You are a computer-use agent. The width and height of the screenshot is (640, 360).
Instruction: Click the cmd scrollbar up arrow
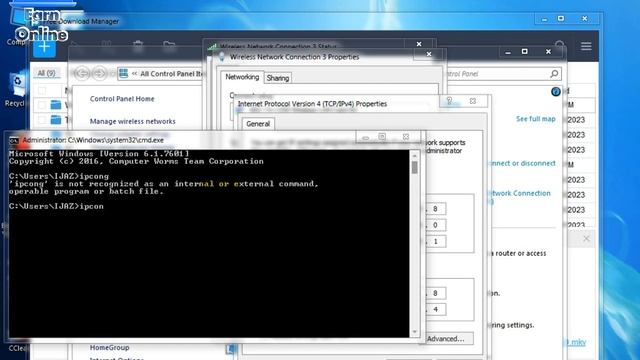tap(414, 156)
